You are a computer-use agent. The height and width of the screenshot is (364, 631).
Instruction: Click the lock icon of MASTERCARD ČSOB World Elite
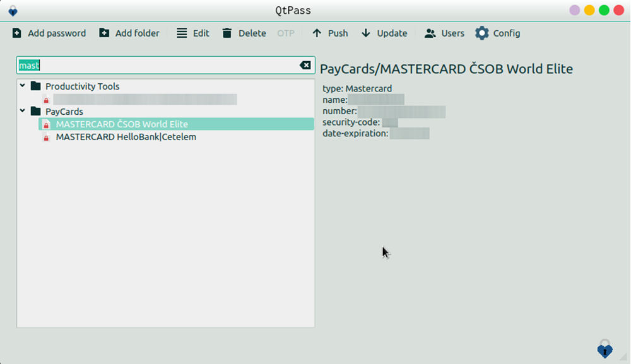[46, 124]
